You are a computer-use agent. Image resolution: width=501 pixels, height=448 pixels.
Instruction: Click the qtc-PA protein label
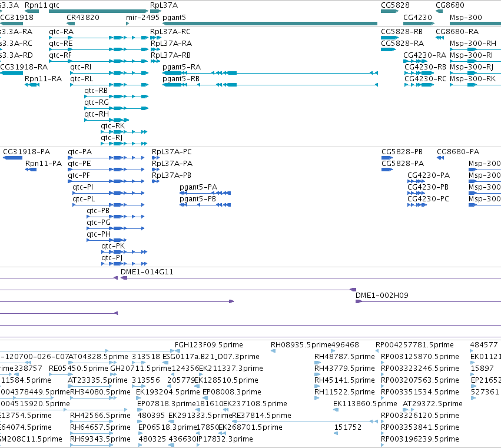tap(80, 152)
